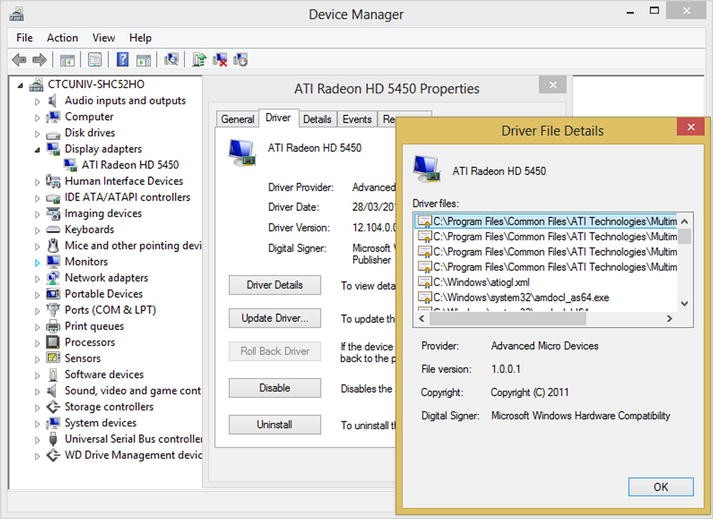Click the Sensors icon in device tree
Screen dimensions: 713x519
53,358
